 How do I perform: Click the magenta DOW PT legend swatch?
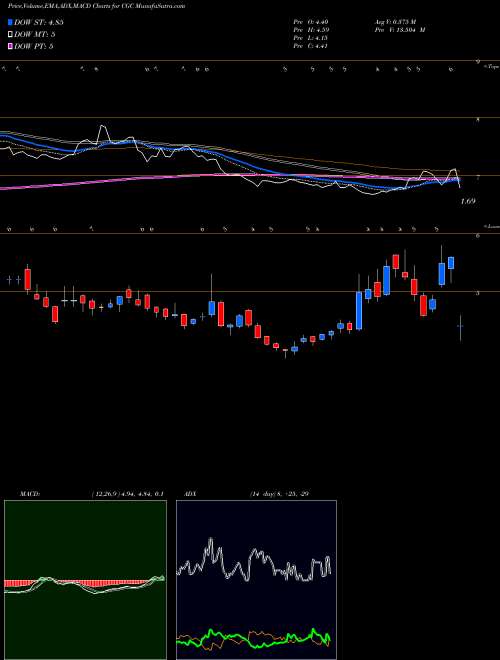10,46
